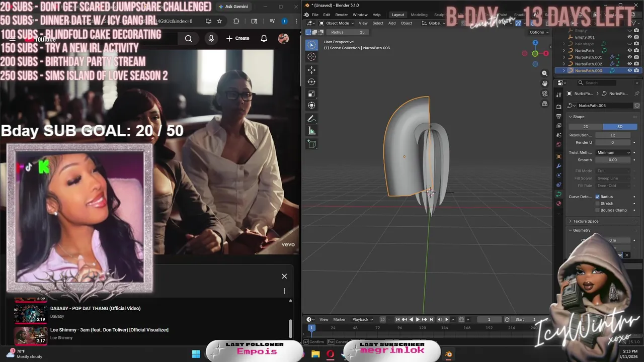The width and height of the screenshot is (644, 362).
Task: Open Blender File menu
Action: (315, 15)
